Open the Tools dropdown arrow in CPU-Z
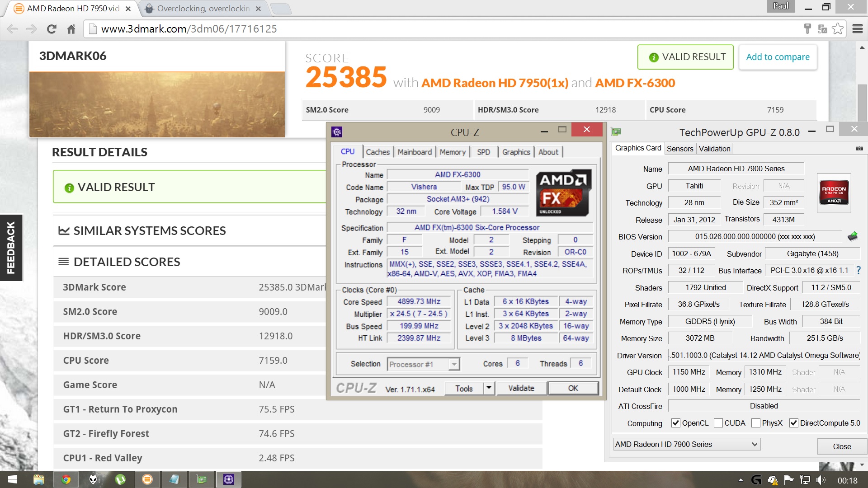The image size is (868, 488). point(489,388)
